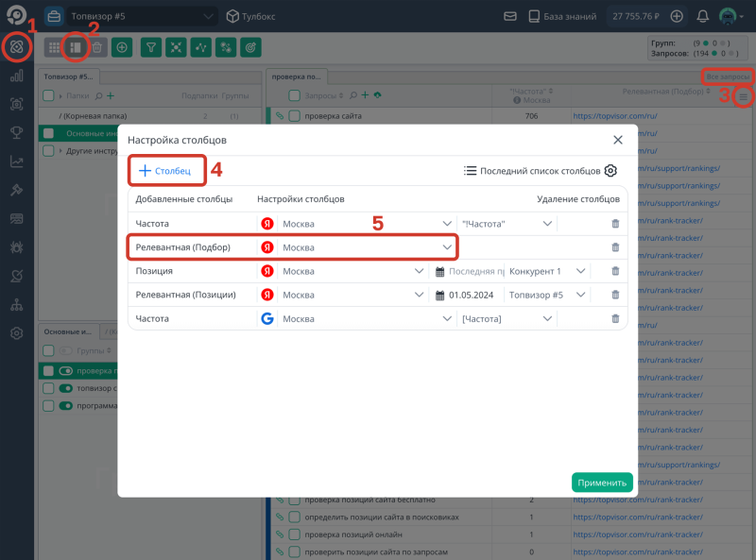Open the settings gear in left sidebar
This screenshot has width=756, height=560.
pyautogui.click(x=16, y=333)
